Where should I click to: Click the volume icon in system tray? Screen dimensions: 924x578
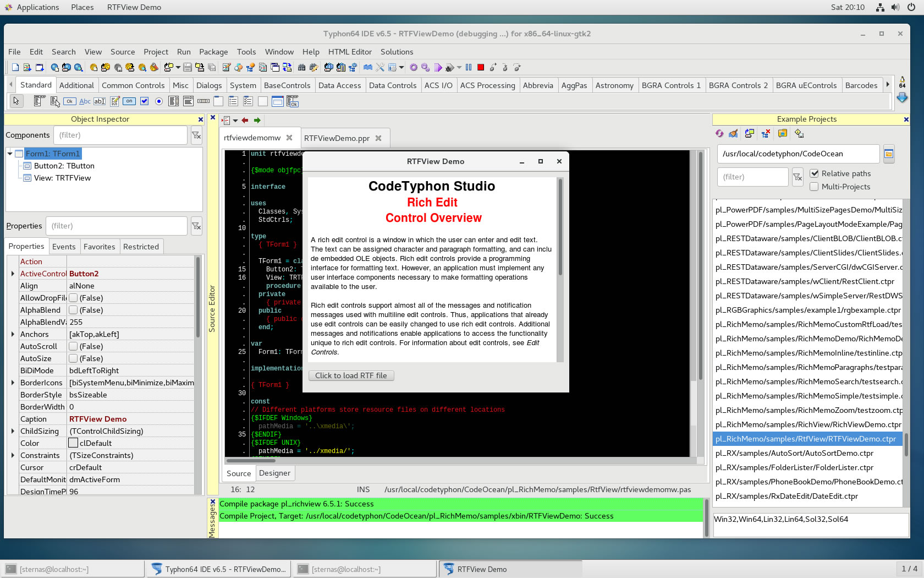[895, 7]
